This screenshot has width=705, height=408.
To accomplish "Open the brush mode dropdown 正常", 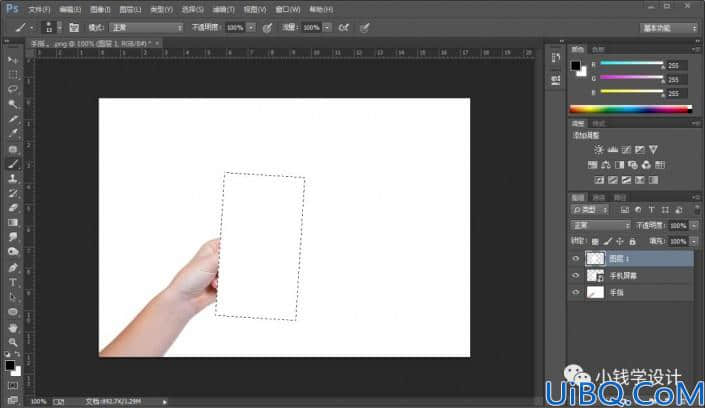I will click(146, 28).
